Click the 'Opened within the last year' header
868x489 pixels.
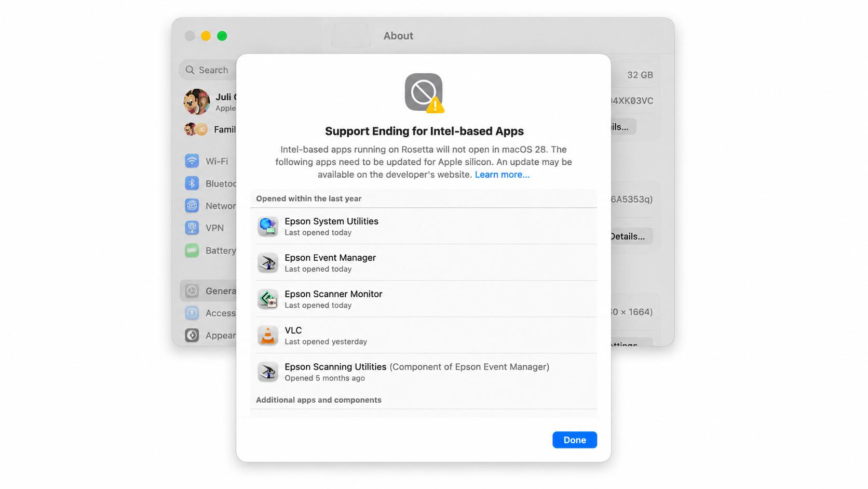pos(308,199)
